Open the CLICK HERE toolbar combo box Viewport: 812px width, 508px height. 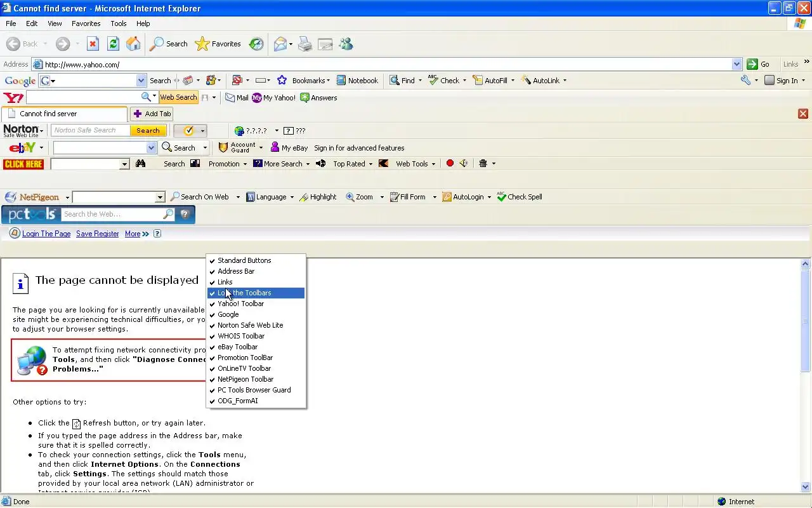tap(124, 164)
